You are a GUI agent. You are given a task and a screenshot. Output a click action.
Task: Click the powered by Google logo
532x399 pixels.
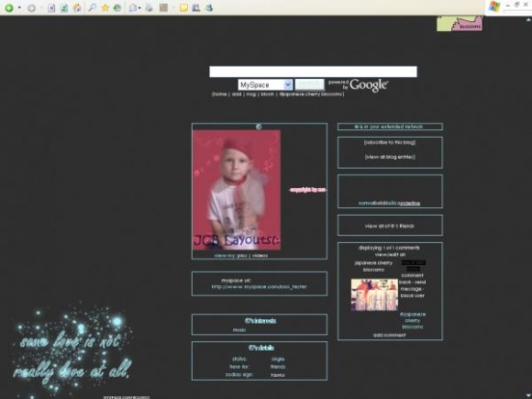359,85
